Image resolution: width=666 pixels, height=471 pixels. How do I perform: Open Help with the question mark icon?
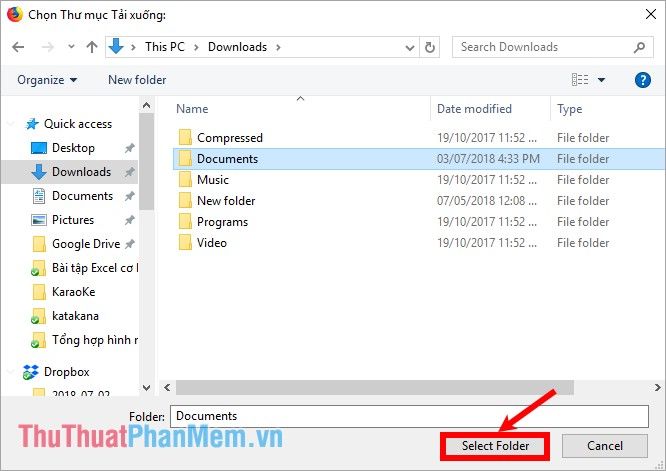(x=643, y=80)
